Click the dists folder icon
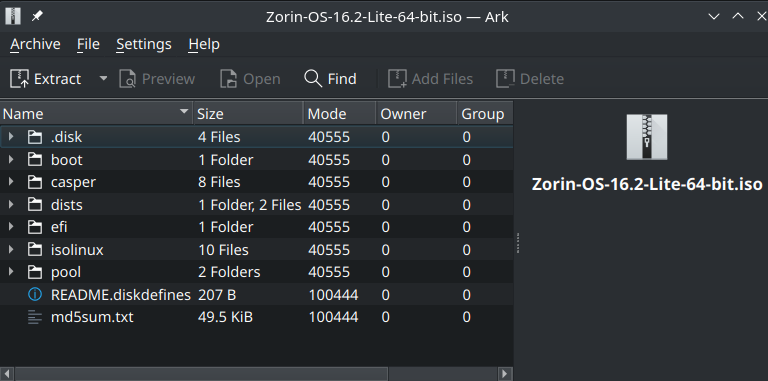 coord(35,205)
